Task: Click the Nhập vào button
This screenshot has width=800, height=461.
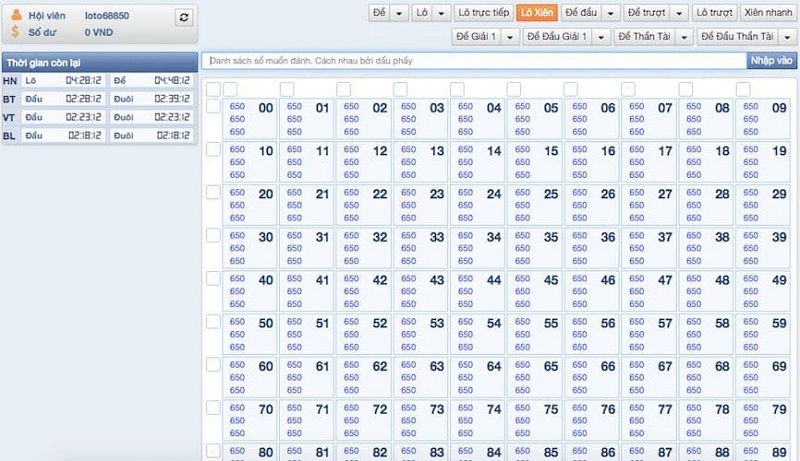Action: [x=771, y=61]
